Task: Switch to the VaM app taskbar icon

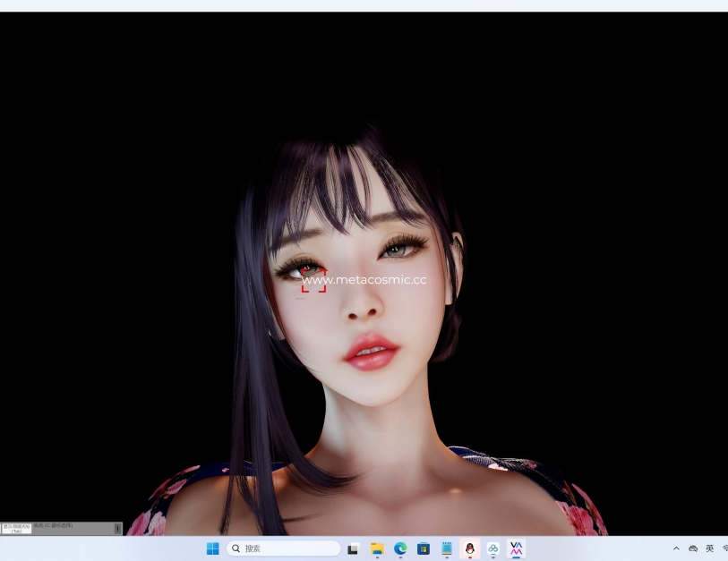Action: (x=517, y=548)
